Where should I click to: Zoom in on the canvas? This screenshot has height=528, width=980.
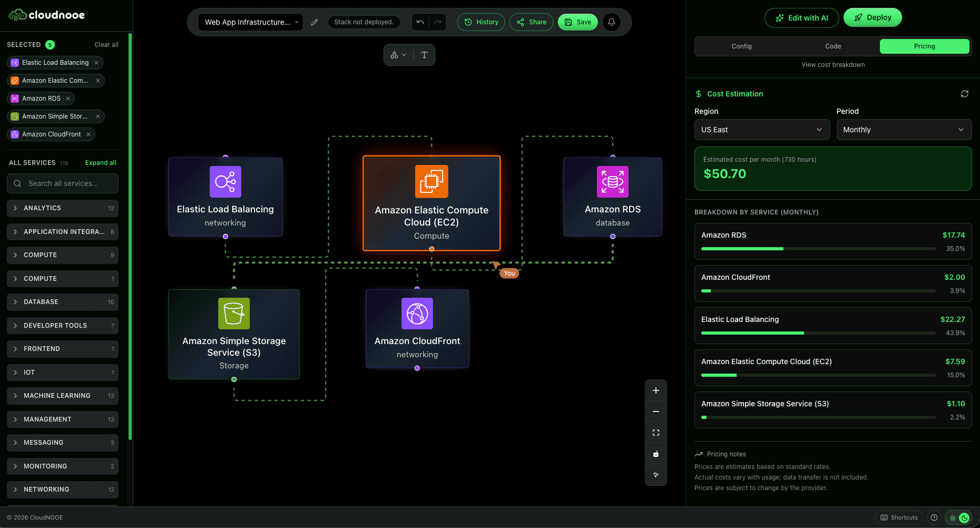click(x=656, y=390)
